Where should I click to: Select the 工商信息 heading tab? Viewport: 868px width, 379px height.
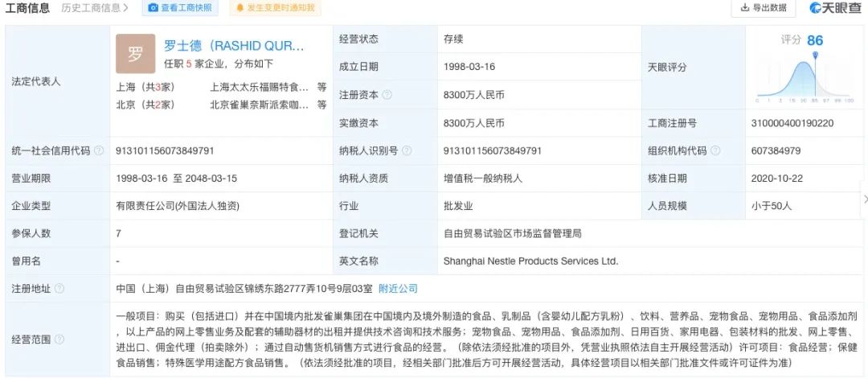[28, 8]
